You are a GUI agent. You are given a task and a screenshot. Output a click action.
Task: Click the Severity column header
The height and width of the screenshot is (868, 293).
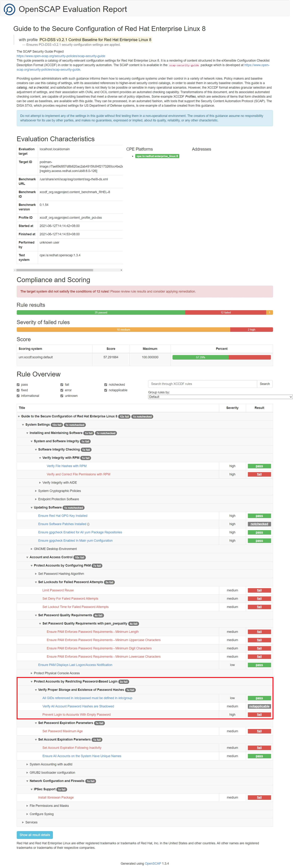[x=232, y=408]
